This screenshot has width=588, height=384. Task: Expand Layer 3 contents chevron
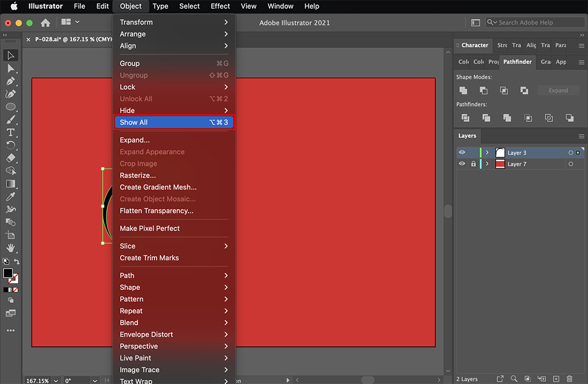pos(487,152)
